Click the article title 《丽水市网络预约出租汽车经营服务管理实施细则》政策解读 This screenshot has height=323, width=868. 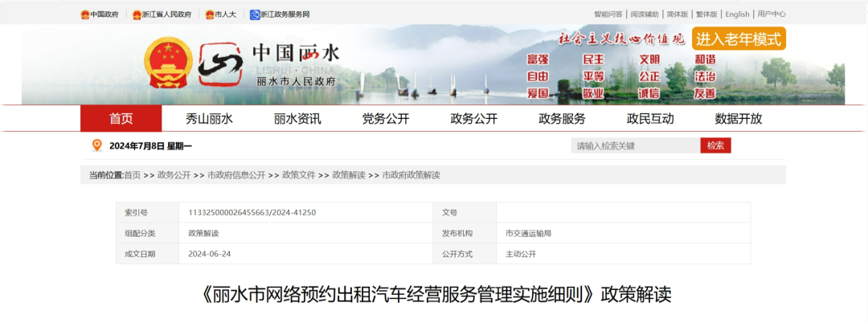click(433, 294)
